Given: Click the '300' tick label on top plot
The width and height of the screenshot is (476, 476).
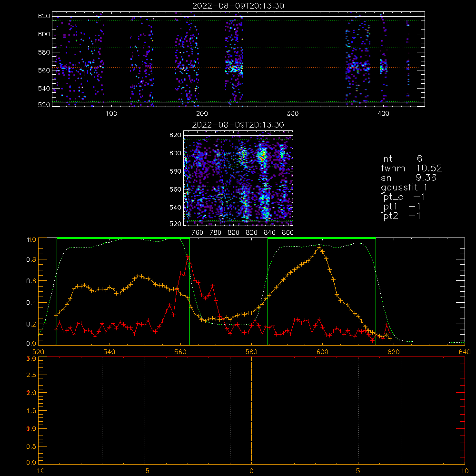Looking at the screenshot, I should tap(293, 114).
